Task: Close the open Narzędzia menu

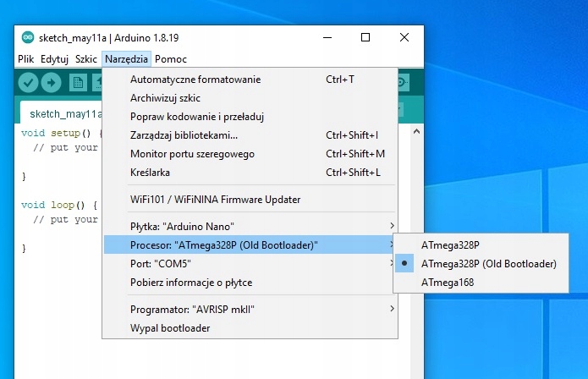Action: pyautogui.click(x=126, y=59)
